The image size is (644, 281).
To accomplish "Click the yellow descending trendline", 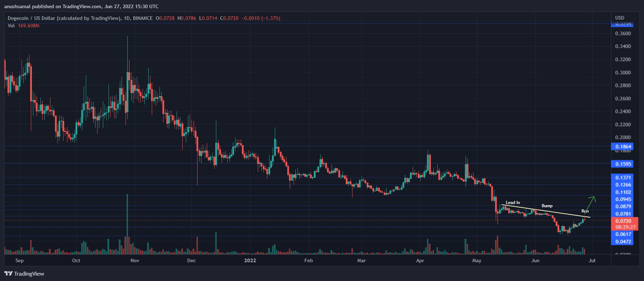I will (x=553, y=212).
